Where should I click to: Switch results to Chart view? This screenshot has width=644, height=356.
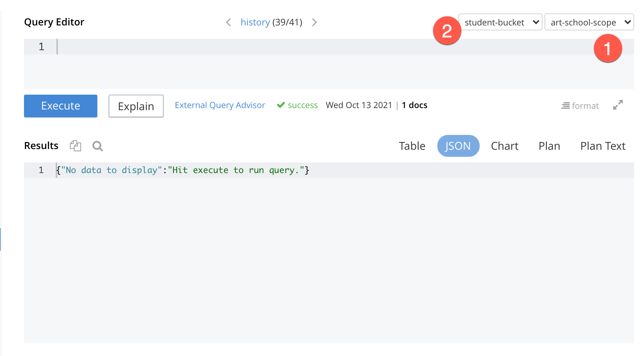pyautogui.click(x=504, y=146)
